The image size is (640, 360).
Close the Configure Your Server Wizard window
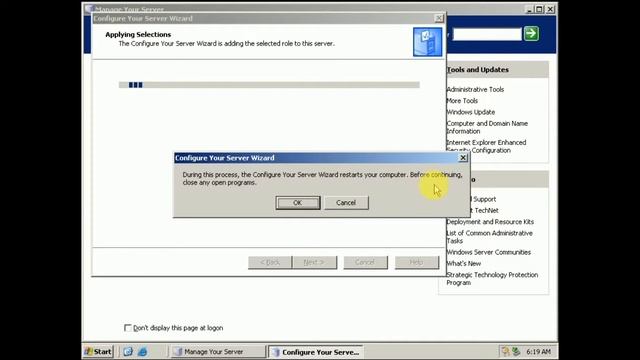point(439,18)
